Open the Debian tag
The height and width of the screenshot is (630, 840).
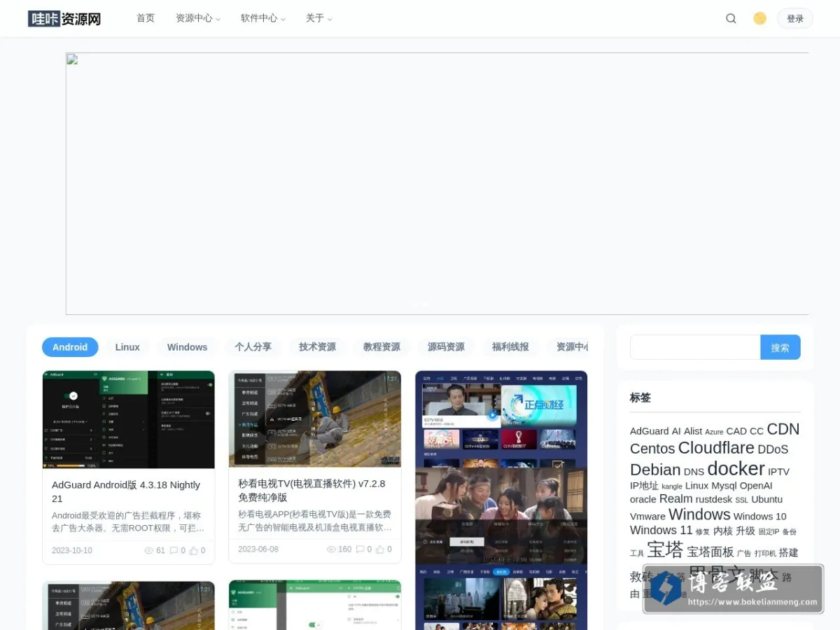coord(655,470)
